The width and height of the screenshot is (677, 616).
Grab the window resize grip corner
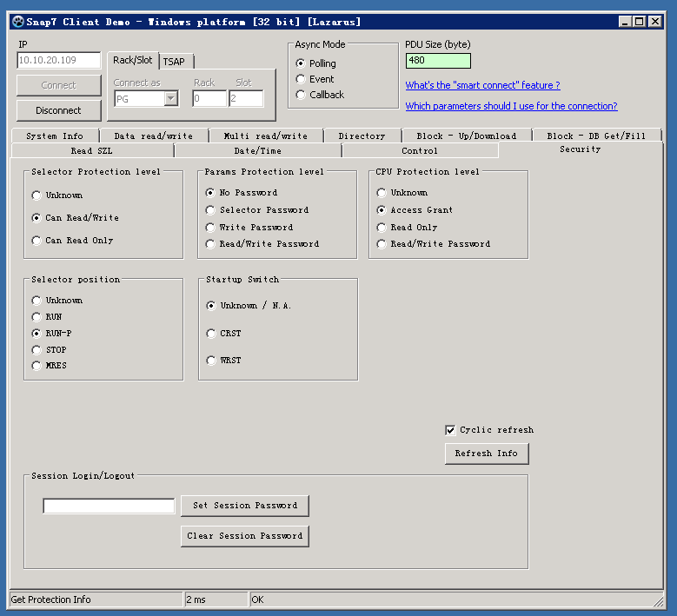[658, 600]
